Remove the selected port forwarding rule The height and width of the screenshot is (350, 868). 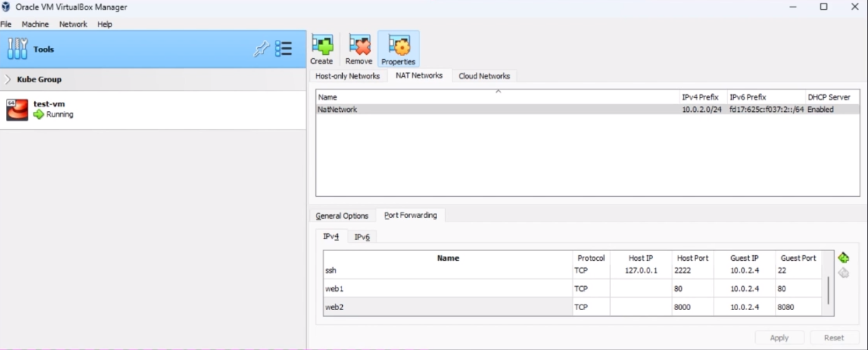(843, 273)
